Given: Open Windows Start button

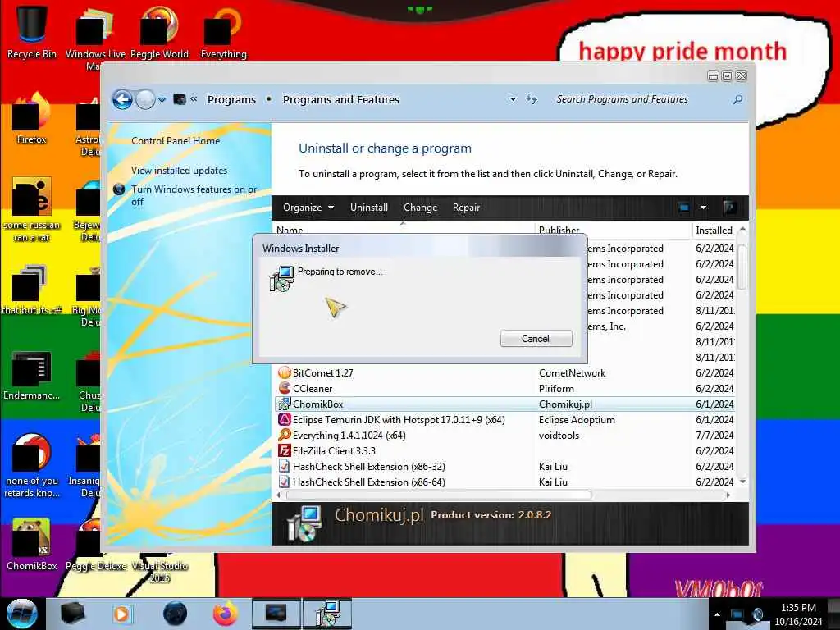Looking at the screenshot, I should pos(22,614).
